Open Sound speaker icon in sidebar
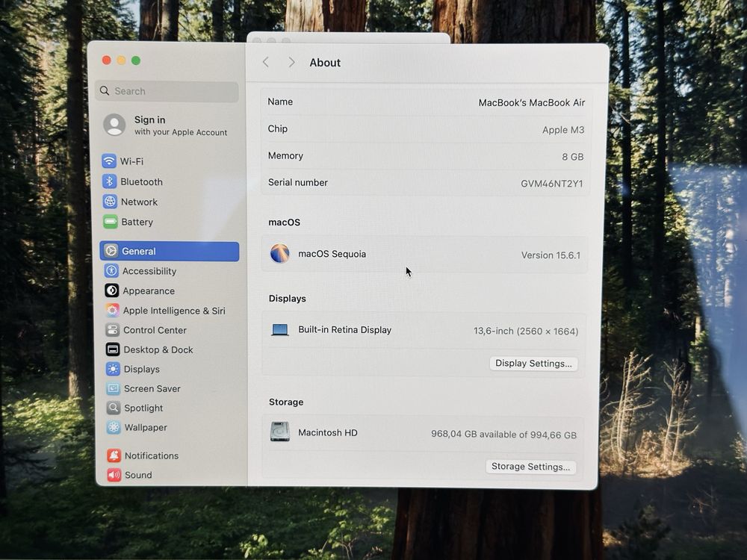Image resolution: width=747 pixels, height=560 pixels. [x=114, y=475]
